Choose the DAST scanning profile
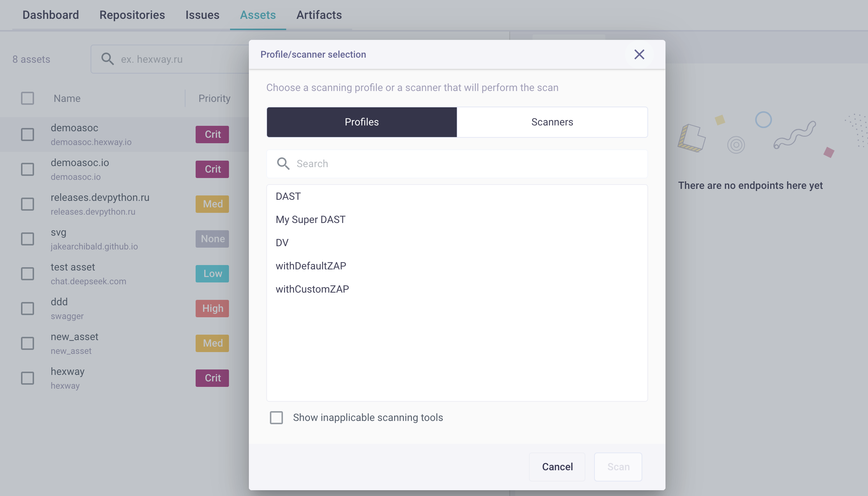Viewport: 868px width, 496px height. pyautogui.click(x=288, y=197)
